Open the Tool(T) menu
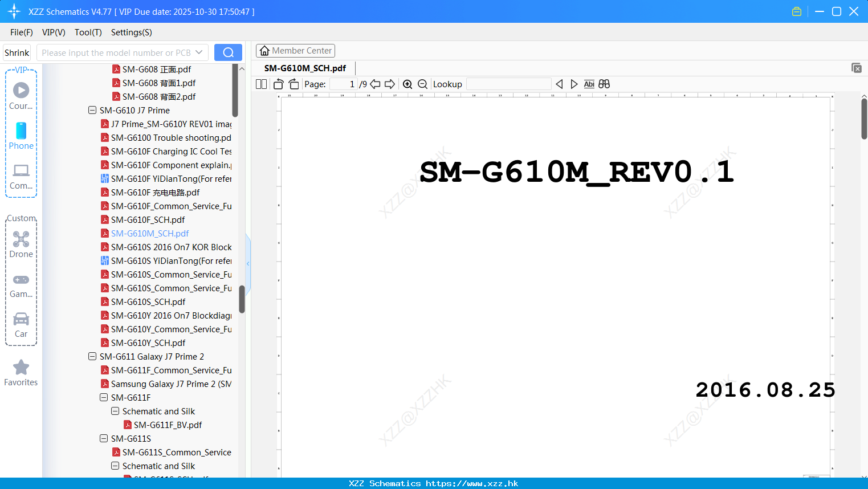 click(x=88, y=32)
